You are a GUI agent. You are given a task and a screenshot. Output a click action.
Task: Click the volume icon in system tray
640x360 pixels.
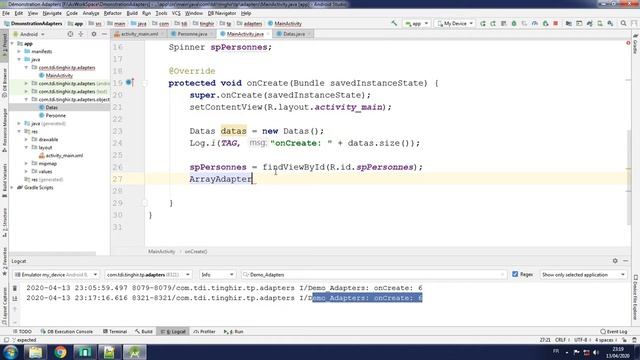tap(596, 352)
